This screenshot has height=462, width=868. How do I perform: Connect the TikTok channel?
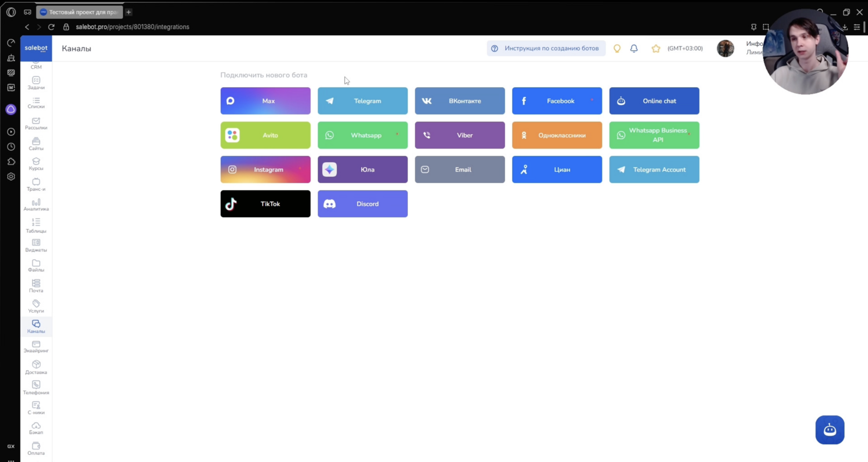pos(266,204)
